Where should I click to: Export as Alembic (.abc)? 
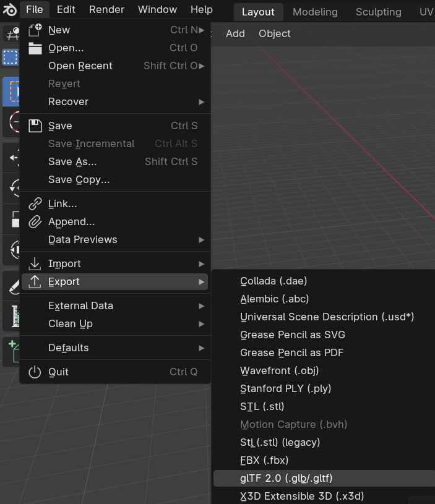(x=324, y=299)
